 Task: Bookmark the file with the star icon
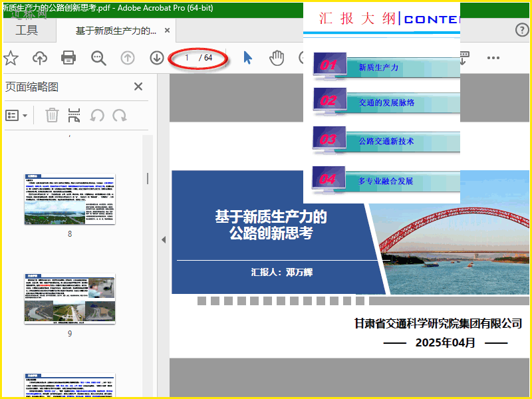[x=11, y=58]
